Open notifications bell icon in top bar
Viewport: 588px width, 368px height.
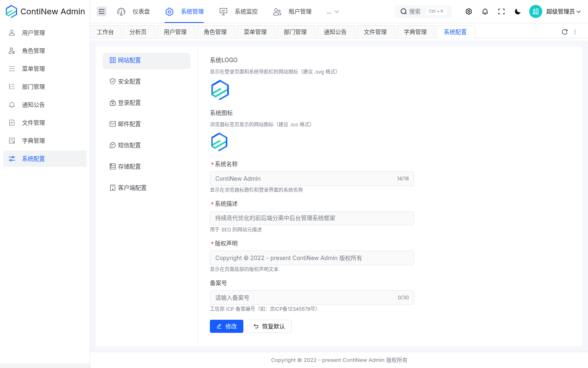pyautogui.click(x=485, y=11)
